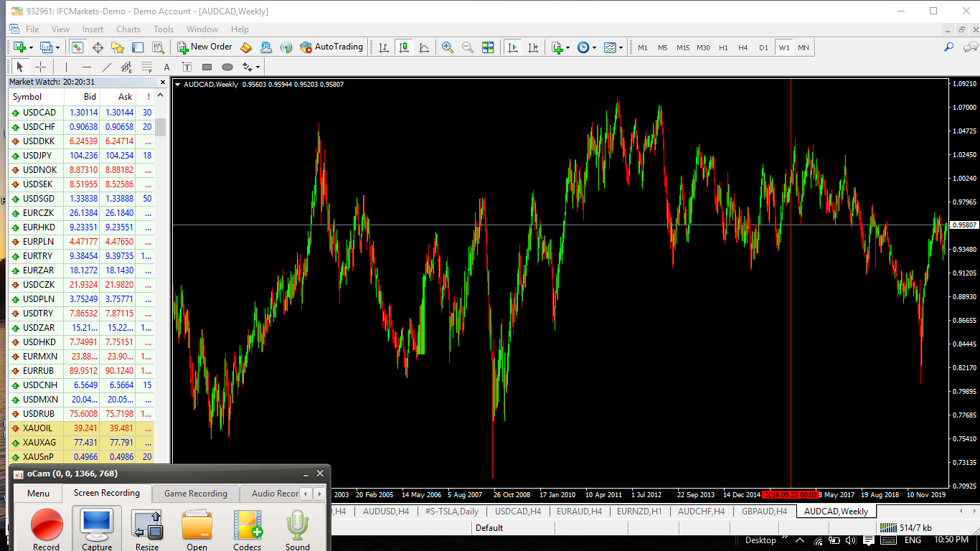Screen dimensions: 980x551
Task: Open the search magnifier icon
Action: 948,47
